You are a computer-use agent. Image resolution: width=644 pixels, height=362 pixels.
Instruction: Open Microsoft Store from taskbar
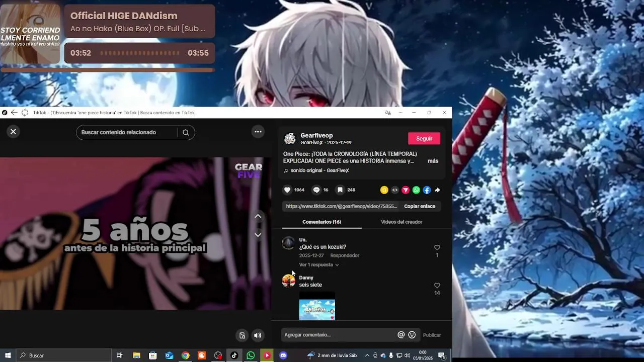pyautogui.click(x=153, y=355)
